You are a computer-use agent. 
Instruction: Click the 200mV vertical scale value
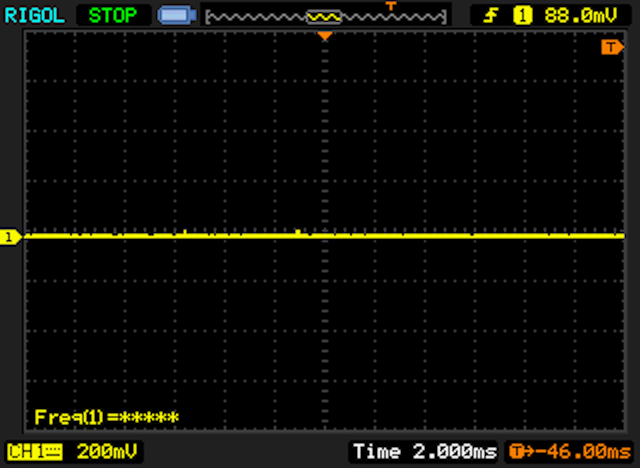(108, 452)
